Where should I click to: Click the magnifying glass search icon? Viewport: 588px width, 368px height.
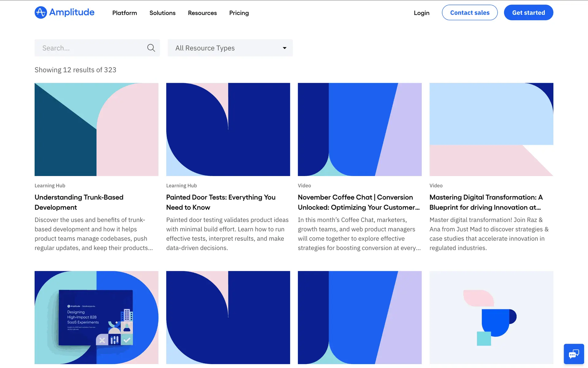click(151, 48)
